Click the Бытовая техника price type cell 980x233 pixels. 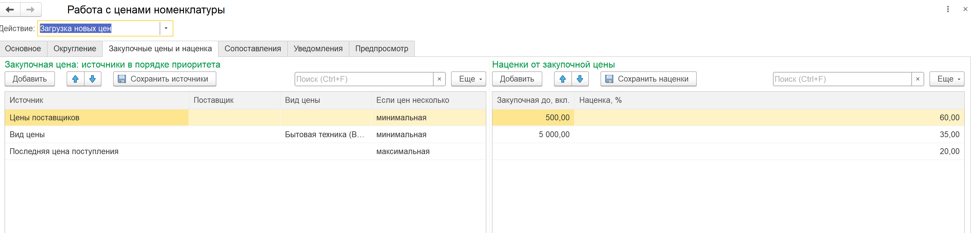coord(326,134)
